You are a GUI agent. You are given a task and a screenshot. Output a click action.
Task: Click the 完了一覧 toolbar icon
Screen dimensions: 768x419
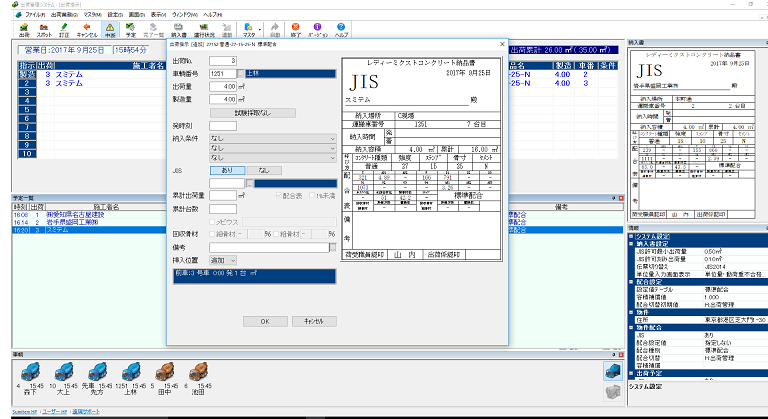[153, 30]
